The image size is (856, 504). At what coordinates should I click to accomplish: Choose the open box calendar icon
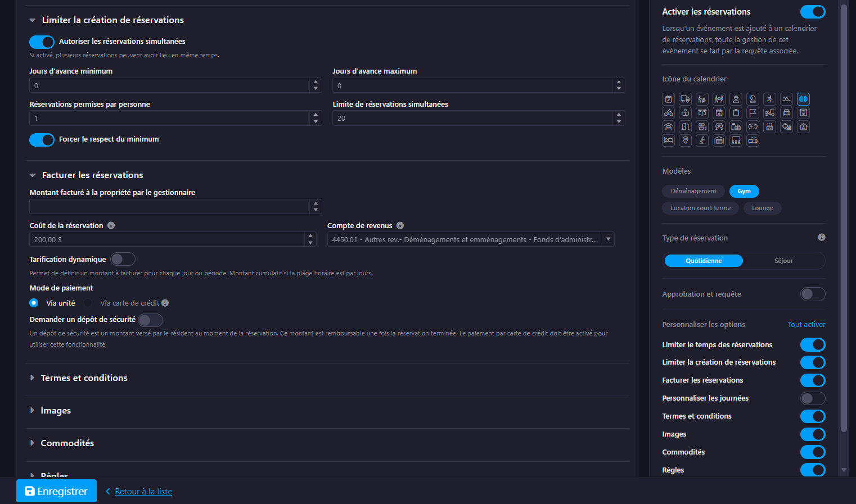coord(702,113)
